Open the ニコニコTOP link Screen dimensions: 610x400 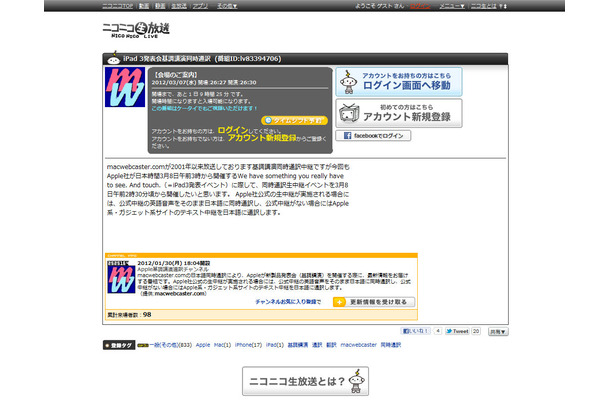(x=117, y=6)
